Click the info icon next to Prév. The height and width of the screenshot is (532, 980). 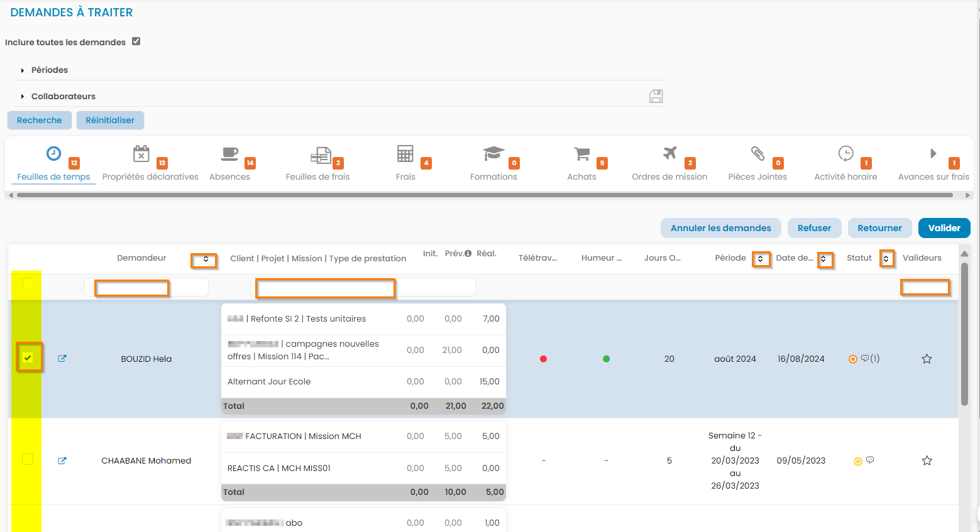pyautogui.click(x=468, y=254)
